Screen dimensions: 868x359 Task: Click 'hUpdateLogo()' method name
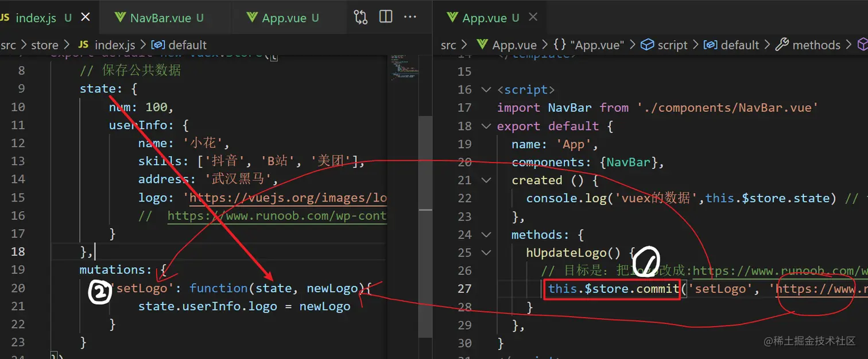pyautogui.click(x=573, y=252)
